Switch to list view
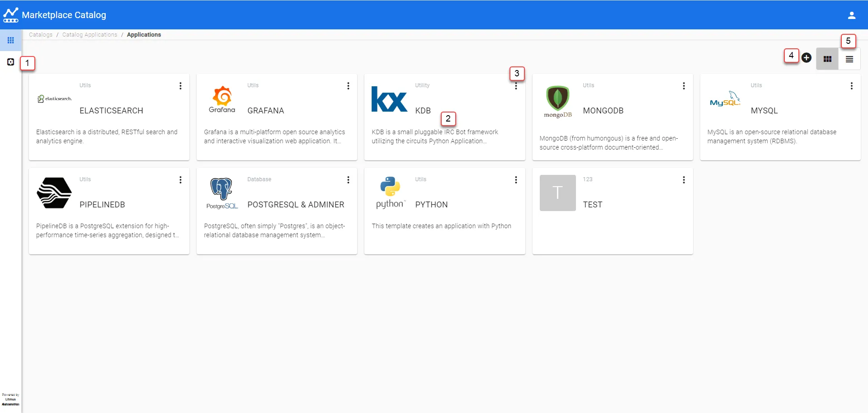 (849, 59)
